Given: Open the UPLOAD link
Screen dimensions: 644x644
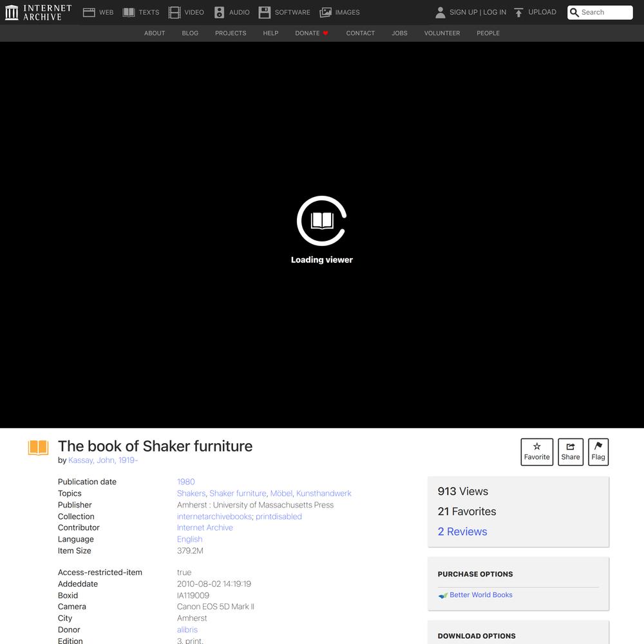Looking at the screenshot, I should coord(542,12).
